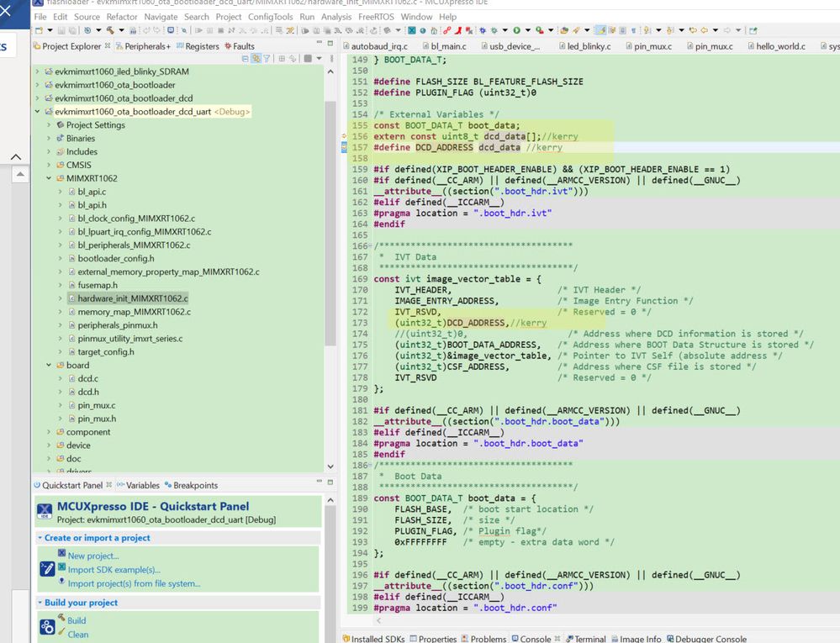This screenshot has width=840, height=643.
Task: Switch to the Peripherals+ tab
Action: 143,46
